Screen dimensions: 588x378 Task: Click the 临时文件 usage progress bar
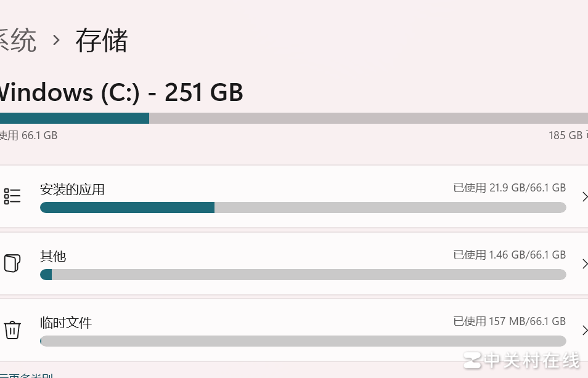303,341
